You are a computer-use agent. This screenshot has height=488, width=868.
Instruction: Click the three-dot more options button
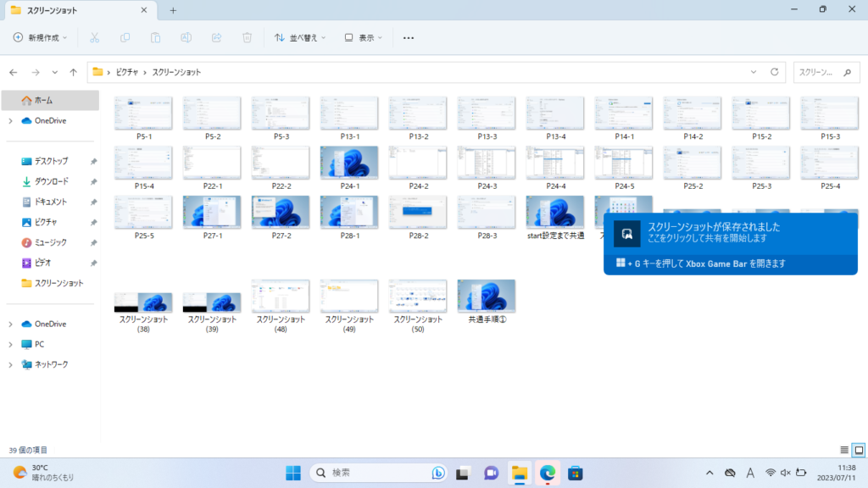click(409, 37)
